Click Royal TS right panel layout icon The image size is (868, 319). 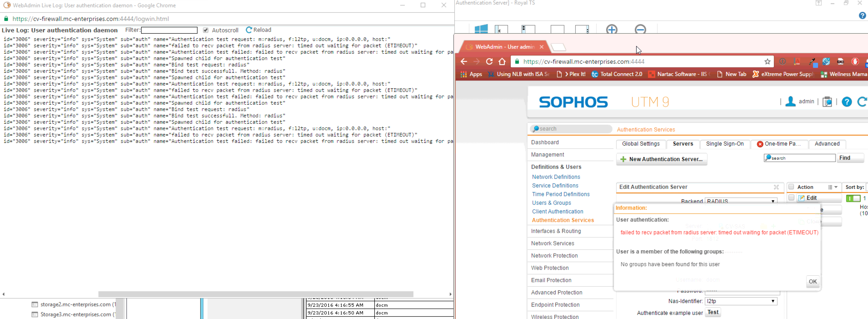(582, 29)
